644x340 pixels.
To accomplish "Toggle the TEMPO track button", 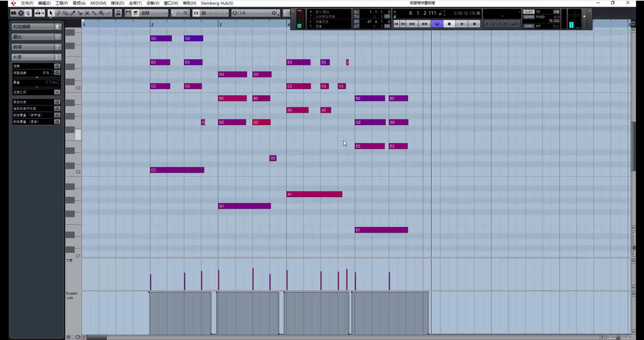I will point(529,17).
